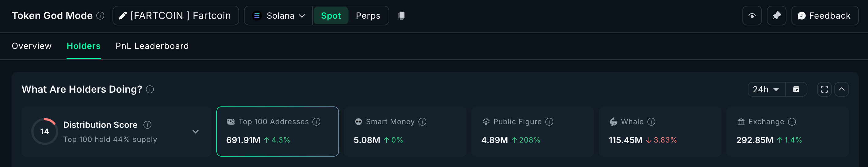Click info icon next to Token God Mode

(101, 16)
